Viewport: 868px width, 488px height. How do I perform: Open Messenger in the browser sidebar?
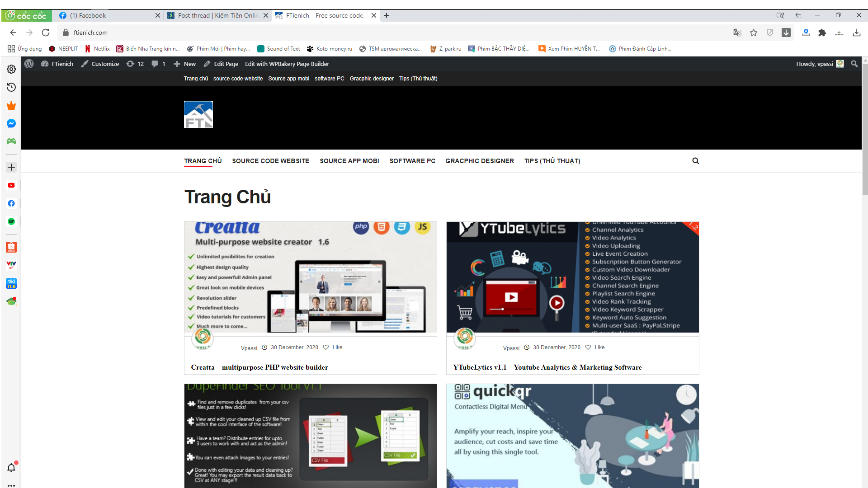tap(11, 123)
